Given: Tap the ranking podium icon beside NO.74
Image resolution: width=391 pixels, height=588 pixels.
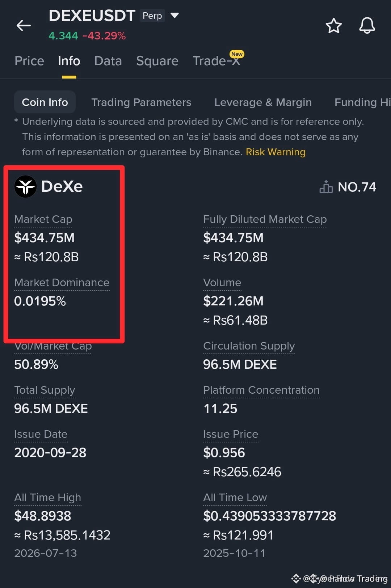Looking at the screenshot, I should tap(326, 187).
